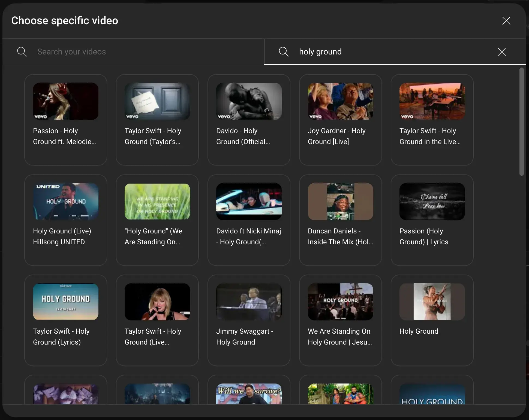This screenshot has height=420, width=529.
Task: Choose Taylor Swift - Holy Ground (Lyrics) thumbnail
Action: pos(66,302)
